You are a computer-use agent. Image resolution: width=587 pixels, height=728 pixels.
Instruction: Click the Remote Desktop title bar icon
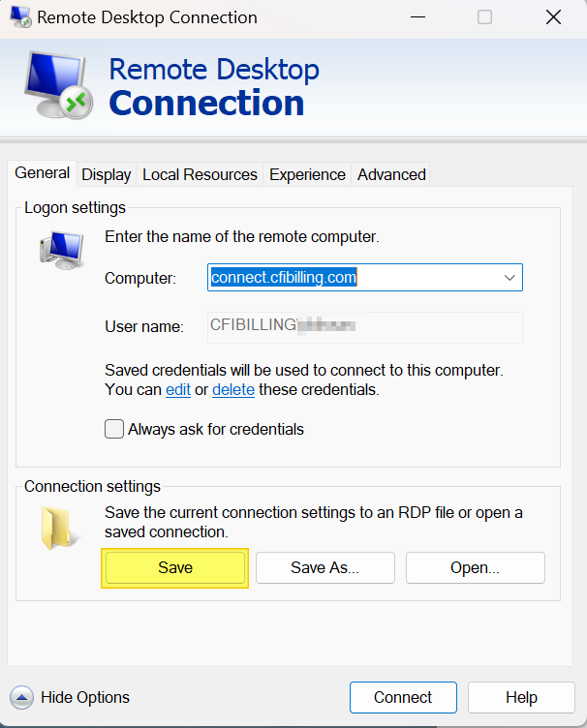click(20, 17)
